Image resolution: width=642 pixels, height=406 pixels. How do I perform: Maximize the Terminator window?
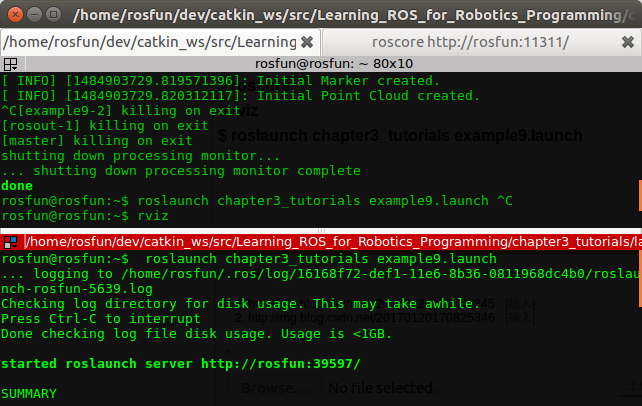coord(53,15)
